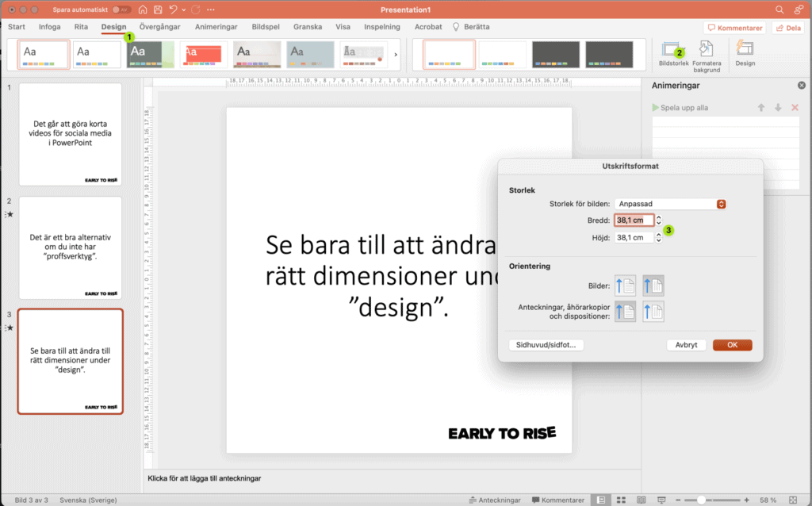
Task: Open the Kommentarer button
Action: 735,28
